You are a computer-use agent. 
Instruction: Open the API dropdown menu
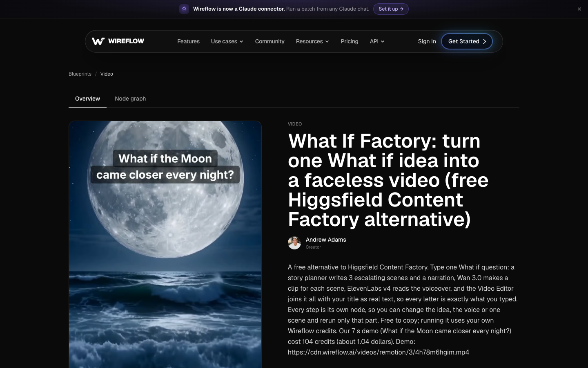tap(377, 41)
